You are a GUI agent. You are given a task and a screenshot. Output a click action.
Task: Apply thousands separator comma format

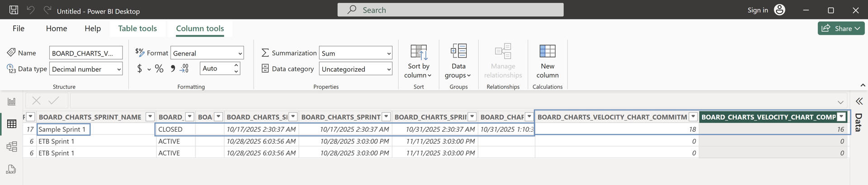[x=172, y=69]
